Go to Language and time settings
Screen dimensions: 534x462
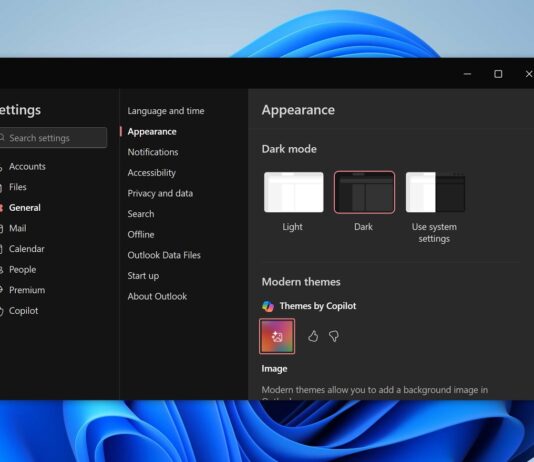pos(166,111)
